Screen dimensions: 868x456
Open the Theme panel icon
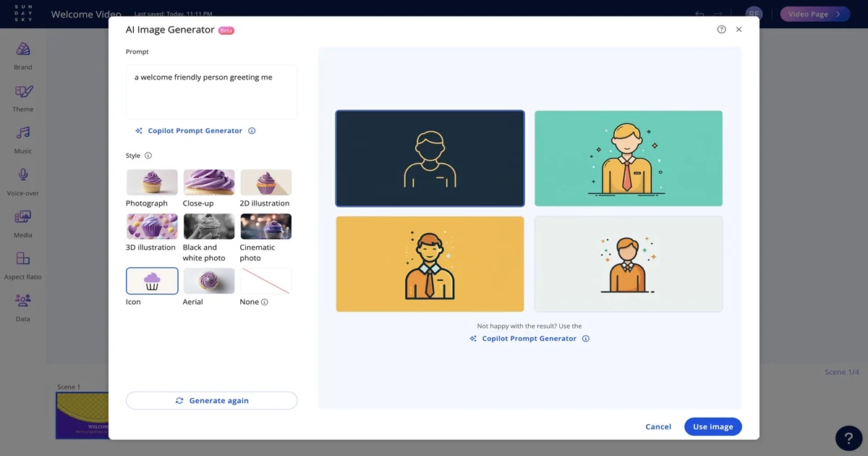click(23, 93)
